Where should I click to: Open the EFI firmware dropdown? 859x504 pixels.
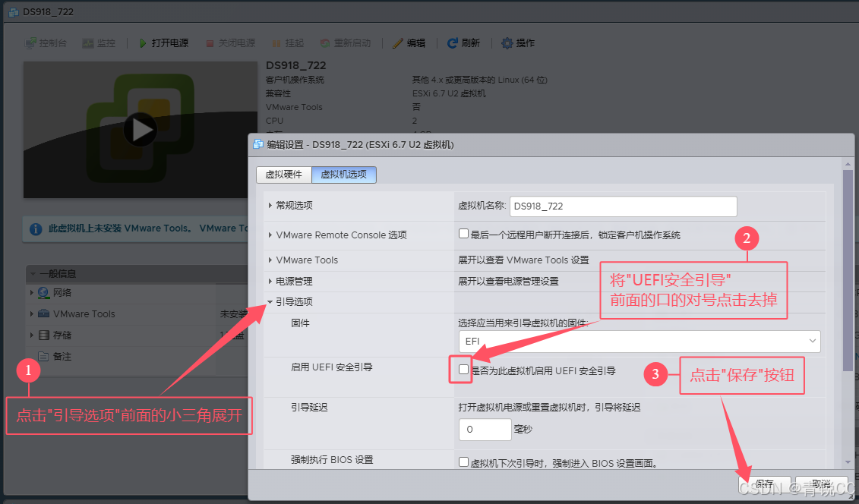640,341
